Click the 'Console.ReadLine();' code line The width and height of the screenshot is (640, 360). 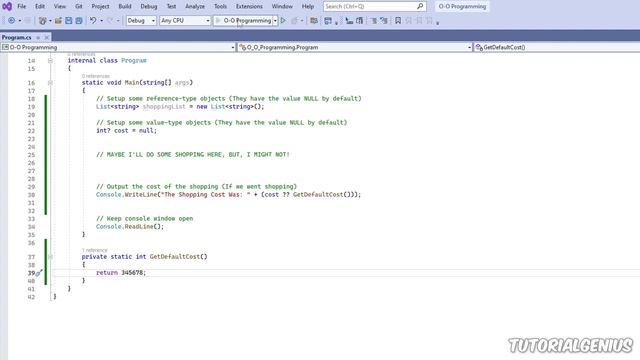pyautogui.click(x=130, y=227)
